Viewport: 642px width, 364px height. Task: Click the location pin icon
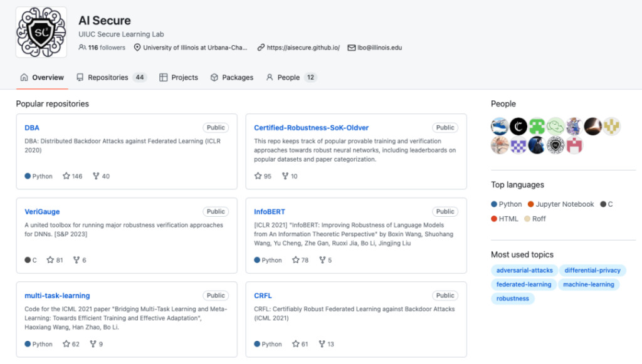(x=137, y=48)
